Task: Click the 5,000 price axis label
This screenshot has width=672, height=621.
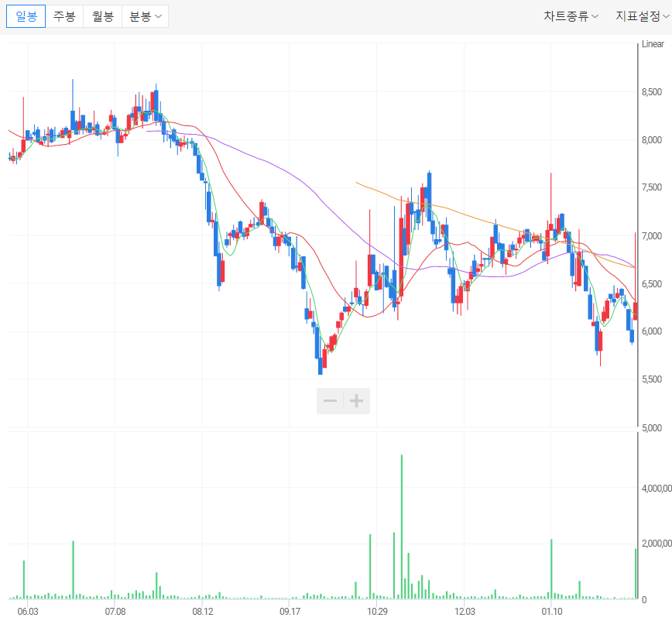Action: [x=651, y=427]
